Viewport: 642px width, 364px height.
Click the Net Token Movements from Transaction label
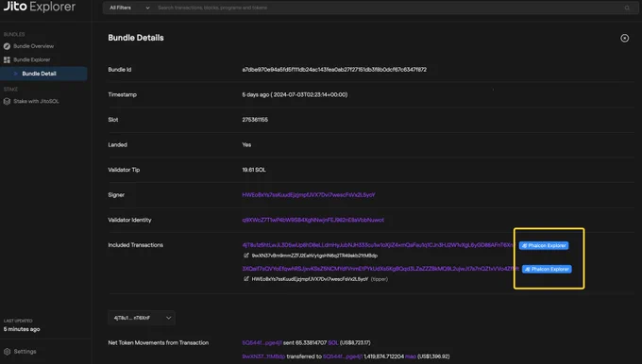tap(159, 342)
